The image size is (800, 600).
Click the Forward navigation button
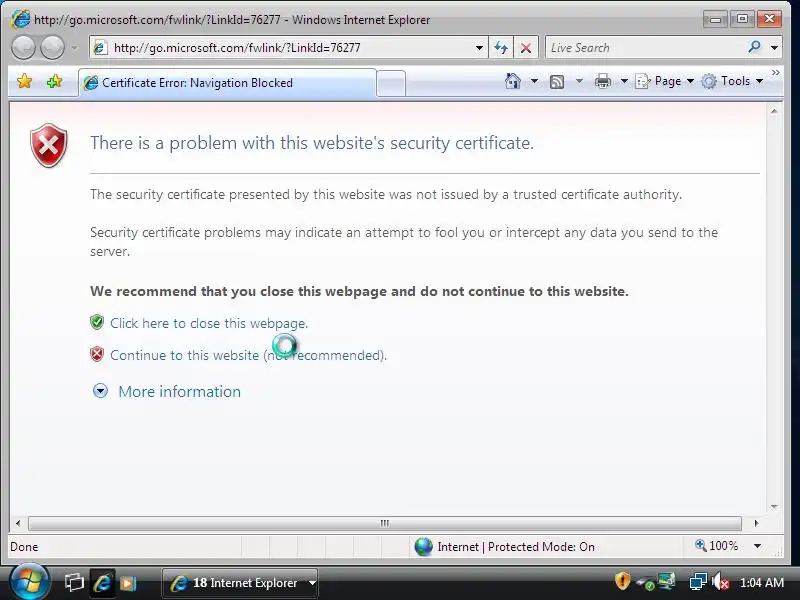click(x=53, y=48)
